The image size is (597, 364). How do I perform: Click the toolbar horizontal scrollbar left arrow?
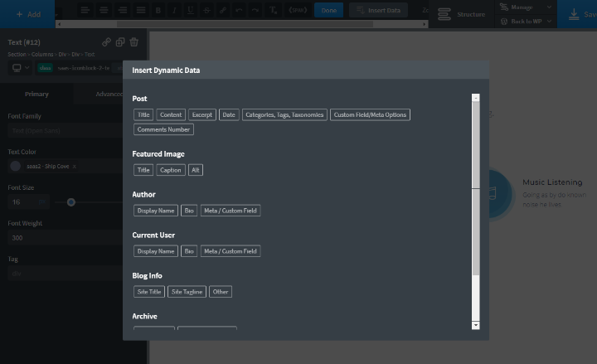tap(59, 24)
